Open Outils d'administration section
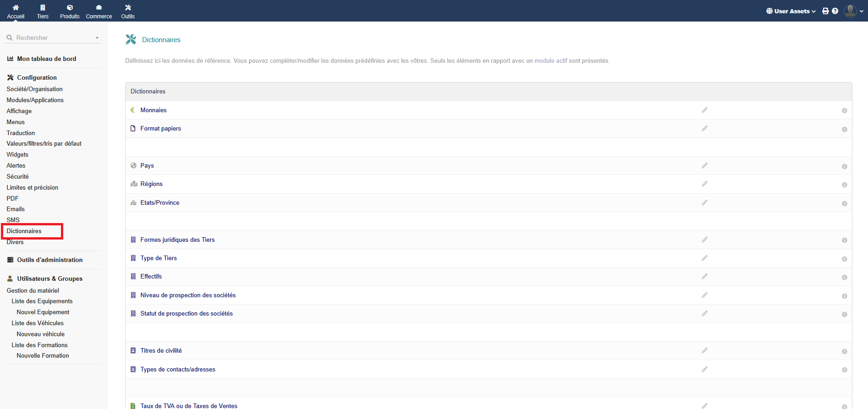868x409 pixels. click(49, 260)
